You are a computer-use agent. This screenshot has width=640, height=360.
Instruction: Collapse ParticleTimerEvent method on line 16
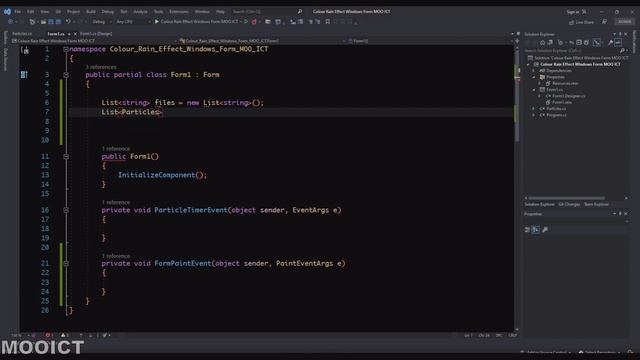(x=66, y=210)
